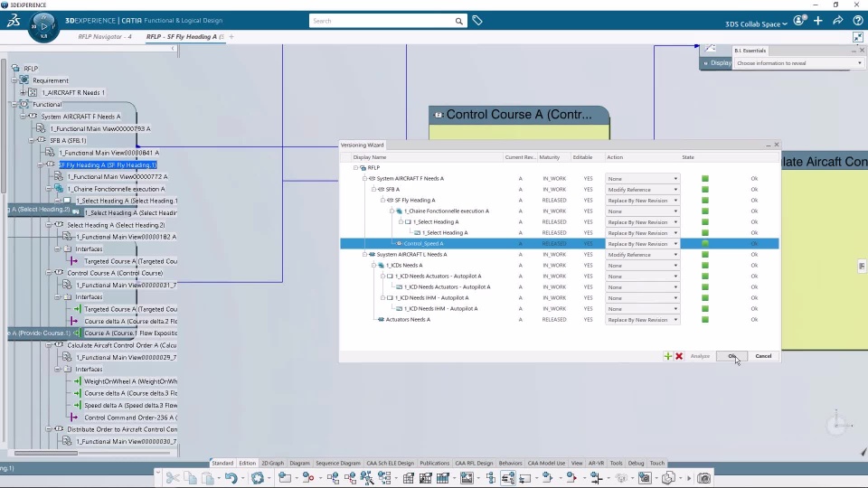The height and width of the screenshot is (488, 868).
Task: Open Action dropdown for SFB A row
Action: [x=642, y=190]
